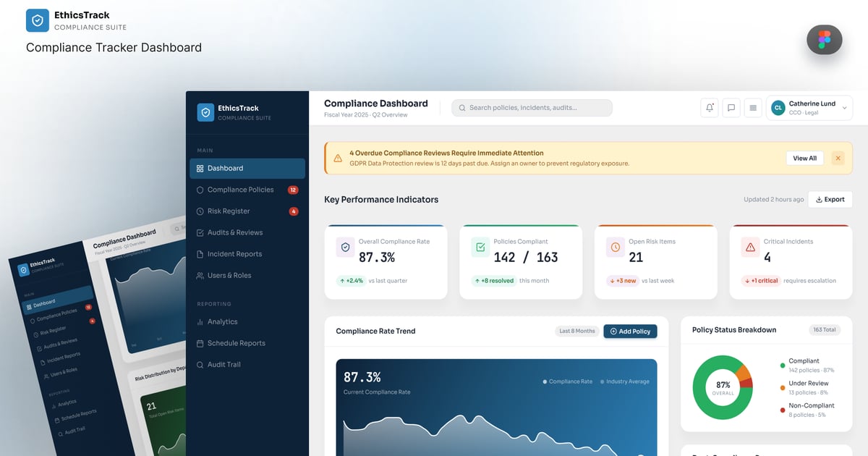Open Schedule Reports via its calendar icon
Viewport: 868px width, 456px height.
(x=200, y=343)
